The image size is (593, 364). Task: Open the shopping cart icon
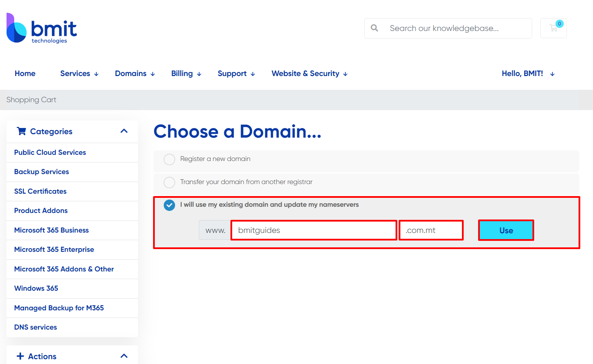[x=553, y=28]
